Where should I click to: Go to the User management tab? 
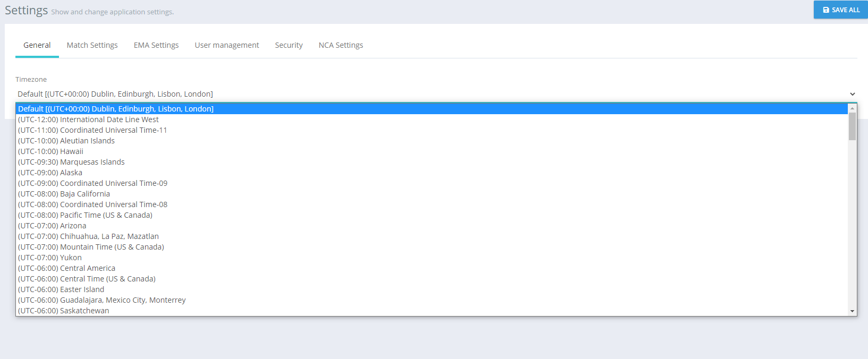[227, 45]
